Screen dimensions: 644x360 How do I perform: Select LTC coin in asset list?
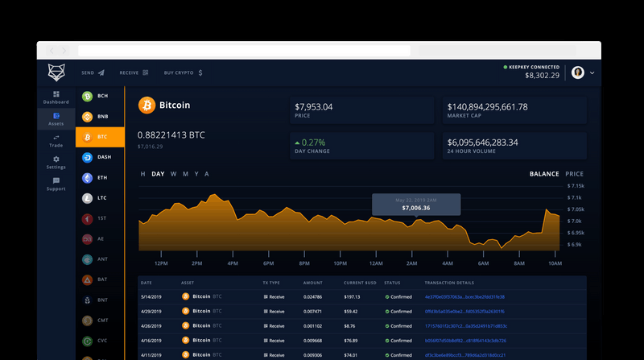tap(100, 198)
